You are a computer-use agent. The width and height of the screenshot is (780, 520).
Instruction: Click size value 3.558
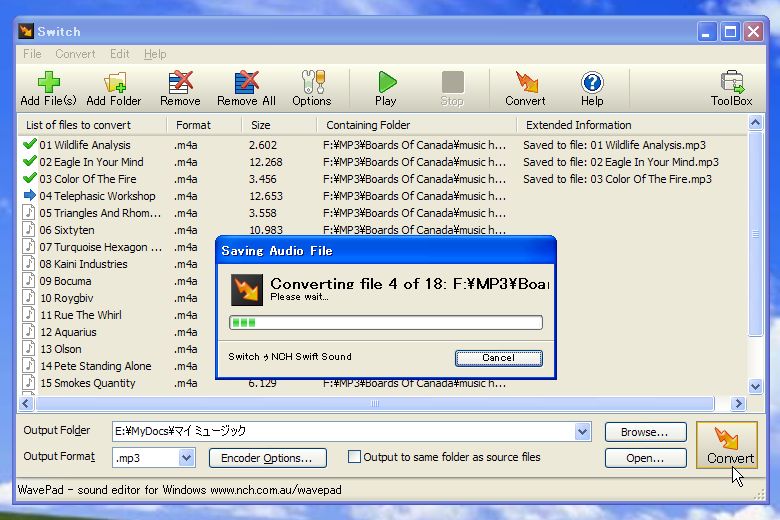[x=263, y=213]
